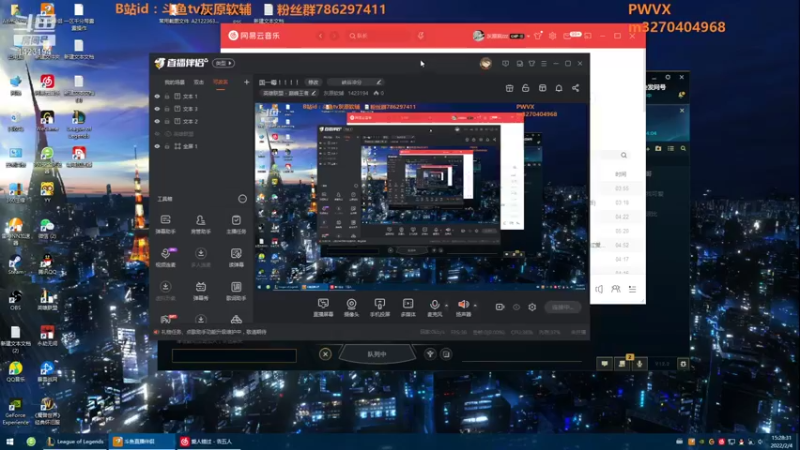Screen dimensions: 800x450
Task: Open the hamburger menu in 直播伴侣 title bar
Action: pyautogui.click(x=544, y=64)
